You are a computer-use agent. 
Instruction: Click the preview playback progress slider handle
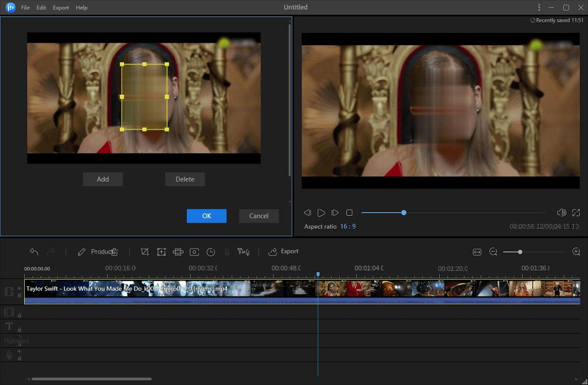pyautogui.click(x=403, y=212)
